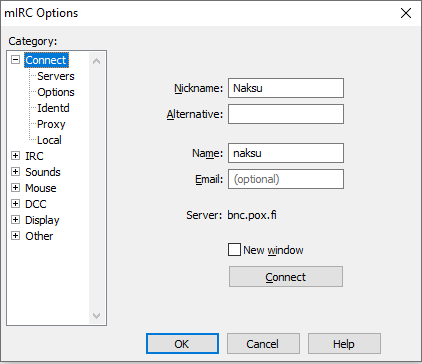Expand the Sounds category
The image size is (422, 364).
pos(15,172)
